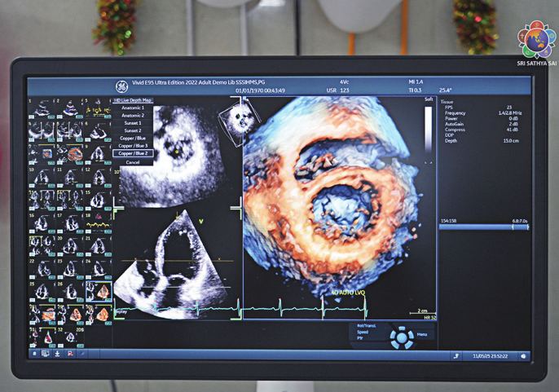The image size is (559, 392).
Task: Click the Depth 15.0 cm value
Action: pos(510,141)
